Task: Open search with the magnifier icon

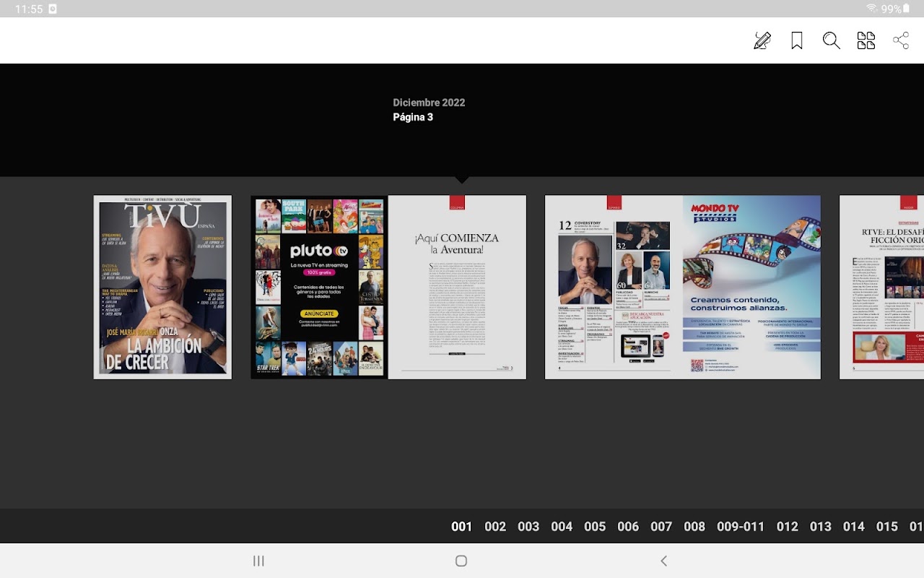Action: pos(832,40)
